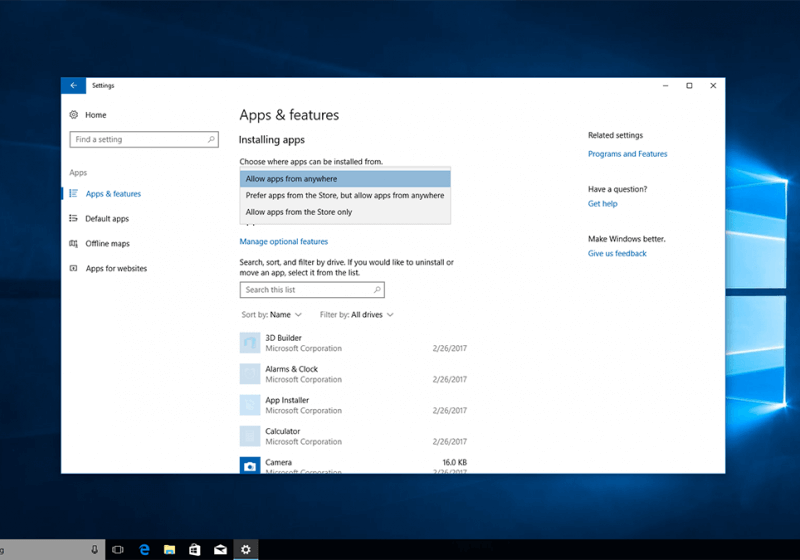
Task: Click the Settings gear on the taskbar
Action: point(246,550)
